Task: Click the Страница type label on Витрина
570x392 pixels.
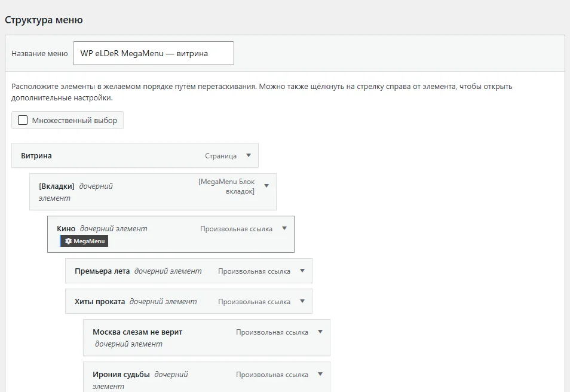Action: [220, 156]
